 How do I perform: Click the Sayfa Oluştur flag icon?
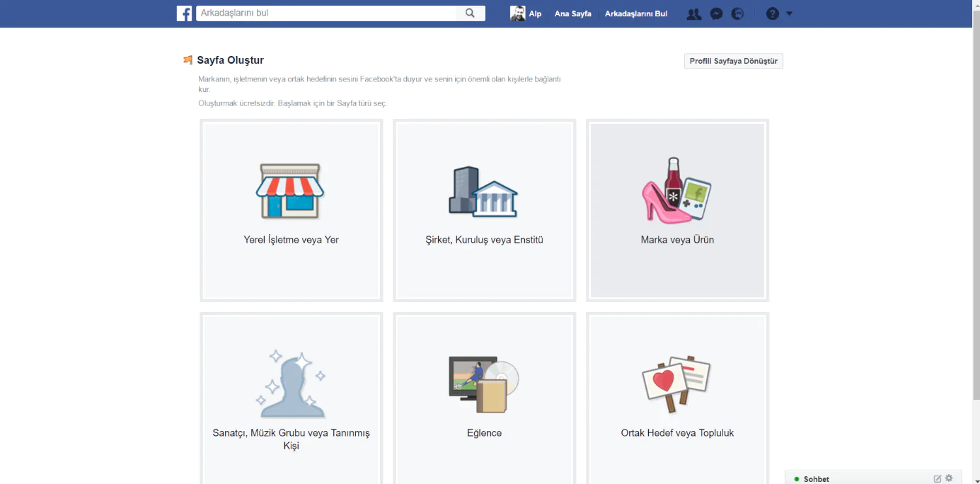[x=188, y=60]
